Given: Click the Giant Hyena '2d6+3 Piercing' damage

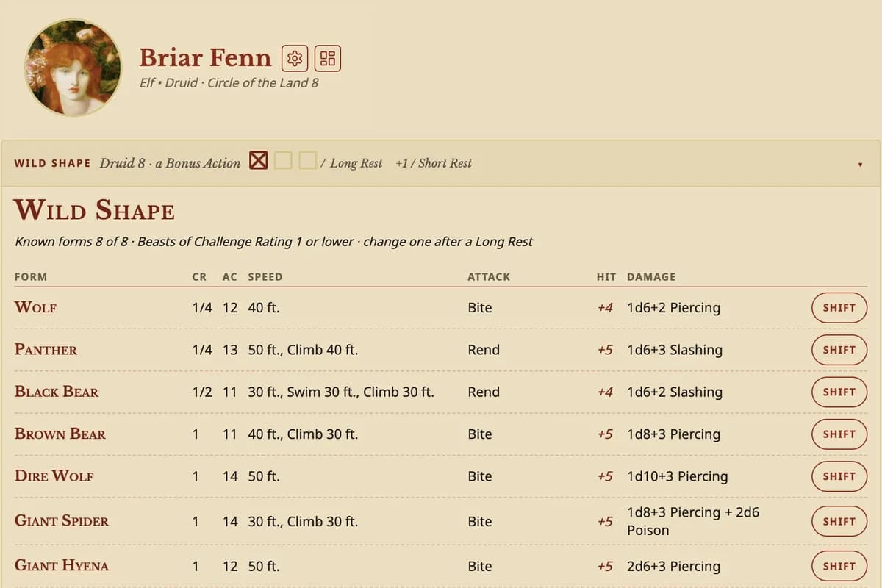Looking at the screenshot, I should coord(673,566).
